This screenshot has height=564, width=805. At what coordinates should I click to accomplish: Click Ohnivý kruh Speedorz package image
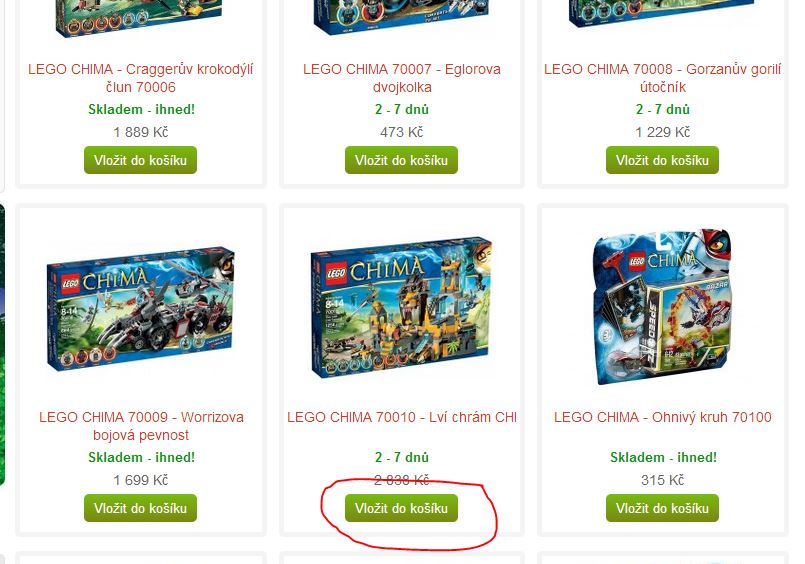coord(662,307)
